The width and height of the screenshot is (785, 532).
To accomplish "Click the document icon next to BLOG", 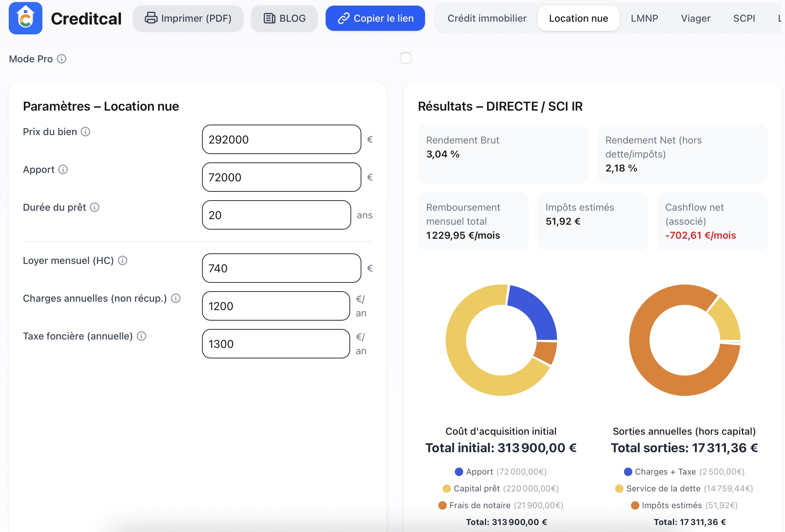I will (x=270, y=18).
